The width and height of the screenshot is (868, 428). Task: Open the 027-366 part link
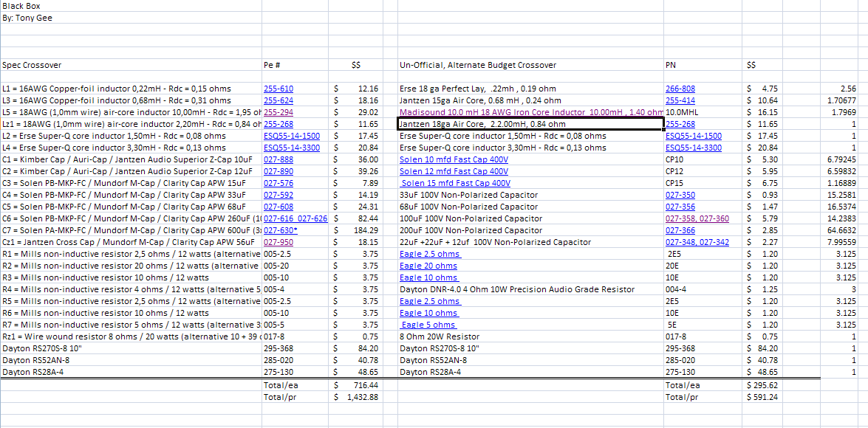coord(680,230)
